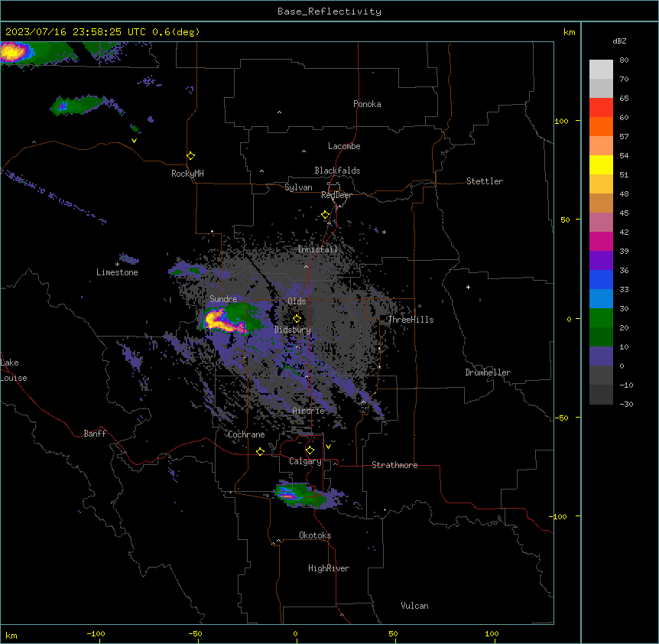The image size is (659, 644).
Task: Click the light gray top swatch in legend
Action: 601,70
